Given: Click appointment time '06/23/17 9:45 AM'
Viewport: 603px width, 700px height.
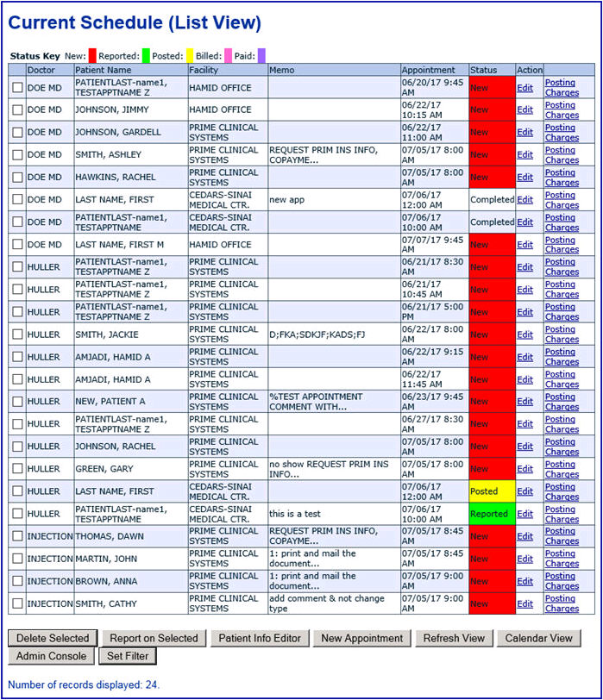Looking at the screenshot, I should 432,402.
